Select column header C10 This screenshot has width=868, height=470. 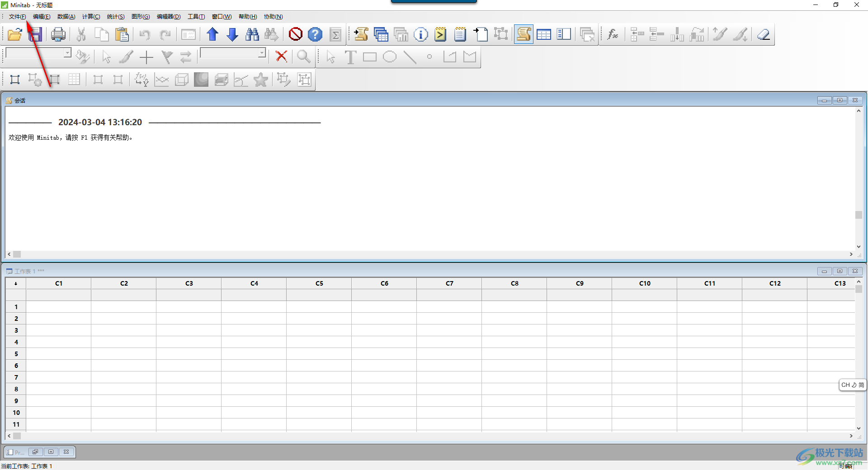pos(645,283)
